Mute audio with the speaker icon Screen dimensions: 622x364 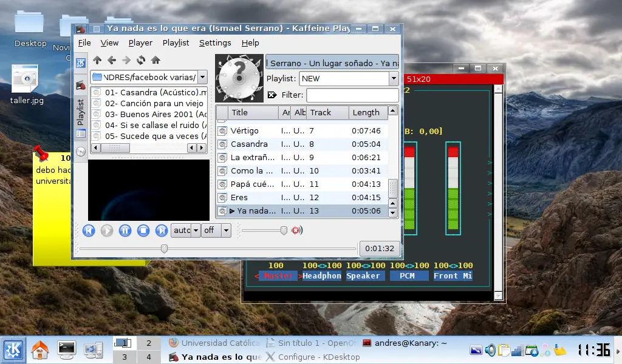click(296, 230)
